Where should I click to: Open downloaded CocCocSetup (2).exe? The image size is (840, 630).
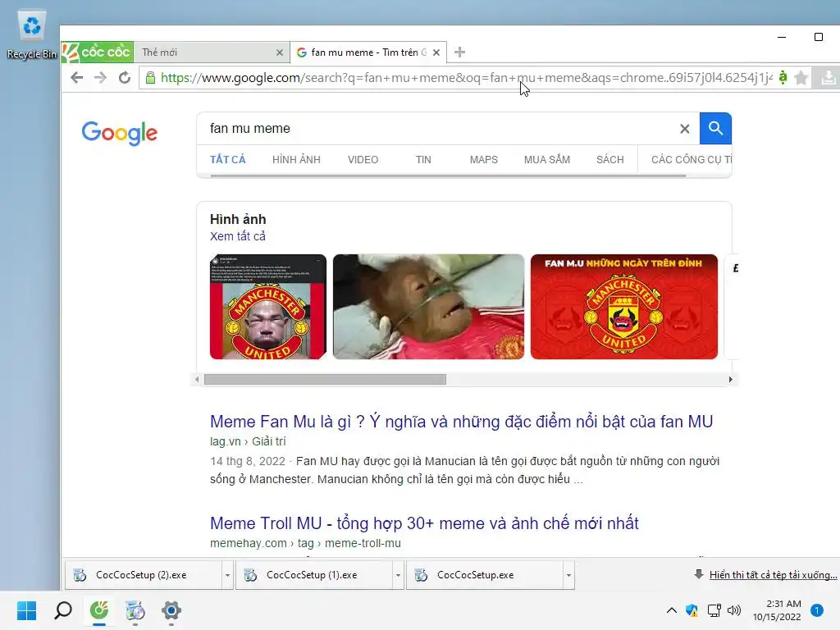click(143, 575)
